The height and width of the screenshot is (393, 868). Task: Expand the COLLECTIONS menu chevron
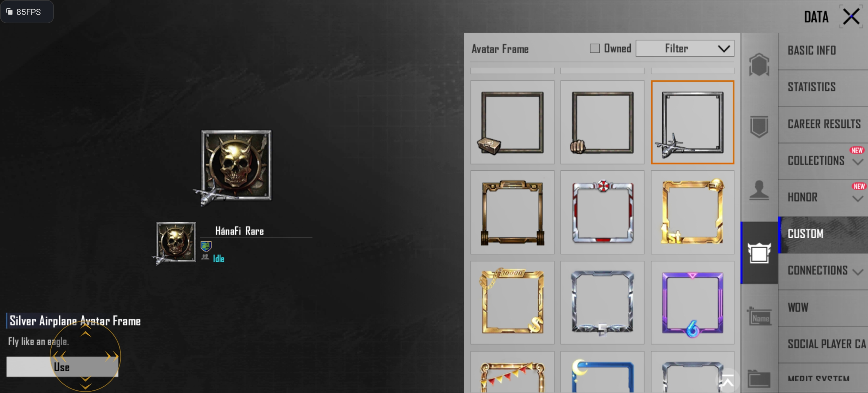[858, 162]
